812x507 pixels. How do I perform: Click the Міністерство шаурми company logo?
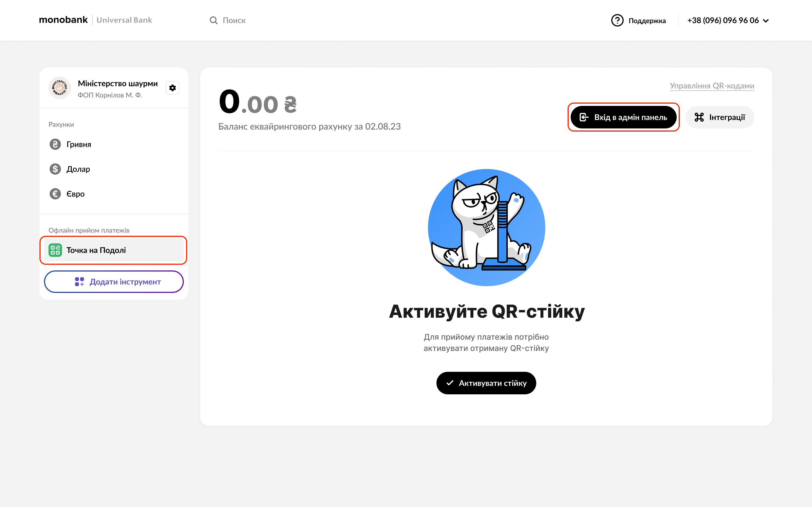(x=60, y=88)
